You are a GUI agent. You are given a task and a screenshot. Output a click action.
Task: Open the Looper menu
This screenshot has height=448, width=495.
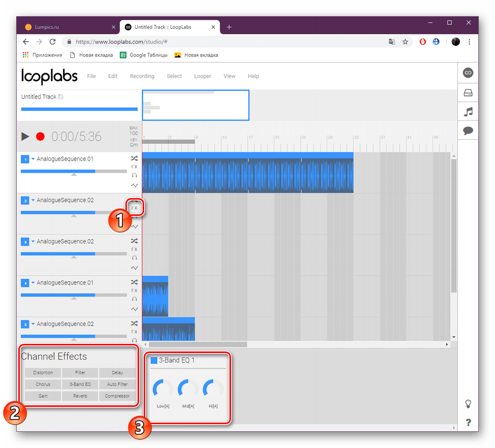coord(202,76)
